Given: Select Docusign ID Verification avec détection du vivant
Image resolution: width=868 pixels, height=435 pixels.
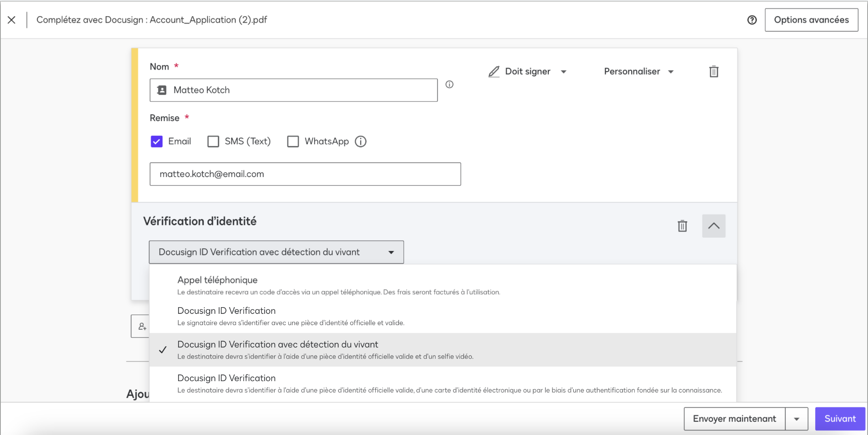Looking at the screenshot, I should (443, 350).
